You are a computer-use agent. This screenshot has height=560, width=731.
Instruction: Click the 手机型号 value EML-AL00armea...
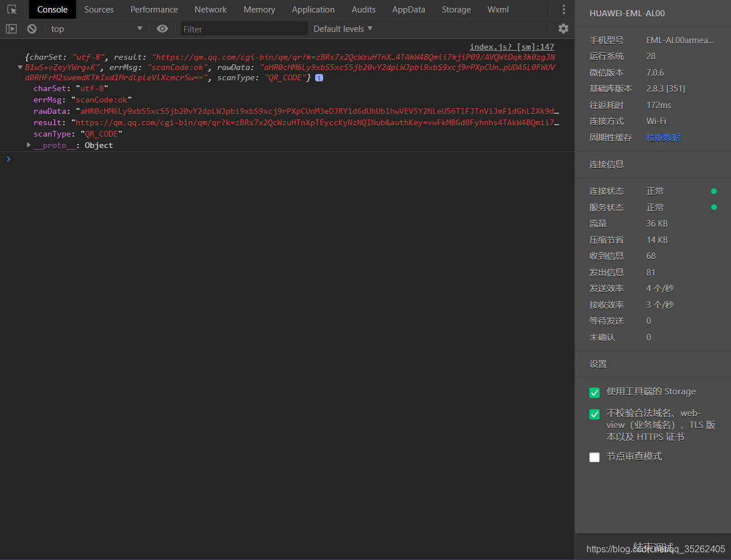click(x=680, y=40)
